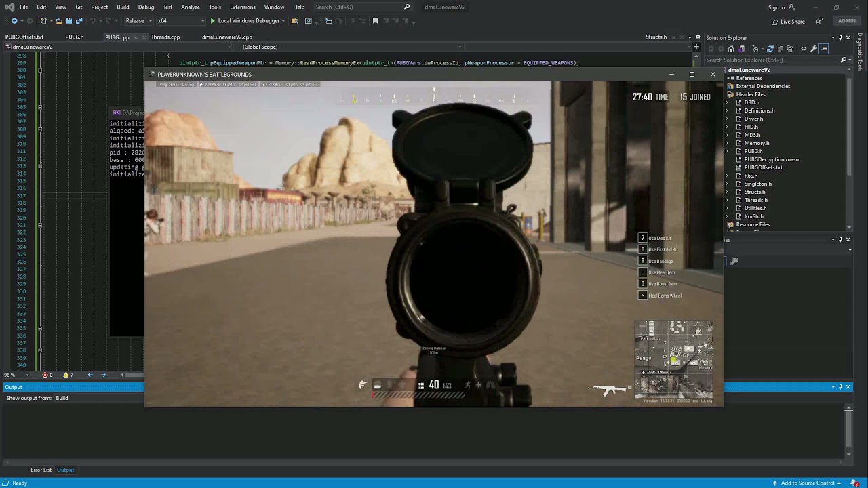
Task: Switch to the PUBGOffsets.txt tab
Action: coord(24,37)
